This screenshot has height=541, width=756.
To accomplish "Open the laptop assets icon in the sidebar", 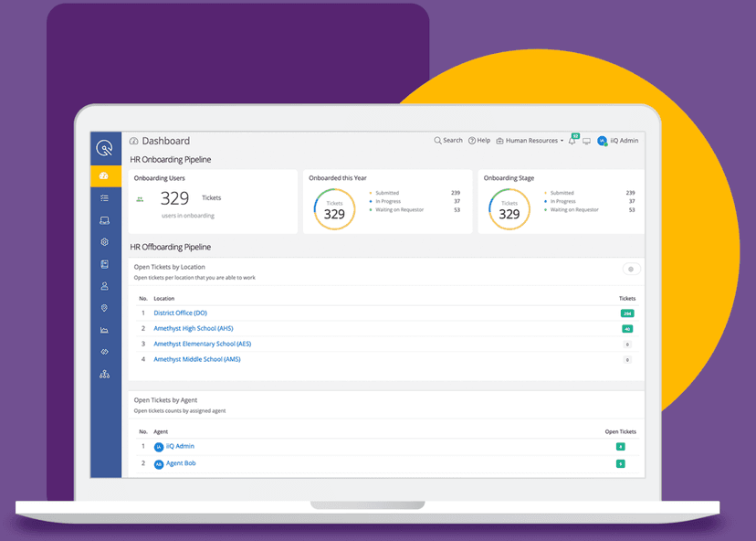I will tap(105, 220).
